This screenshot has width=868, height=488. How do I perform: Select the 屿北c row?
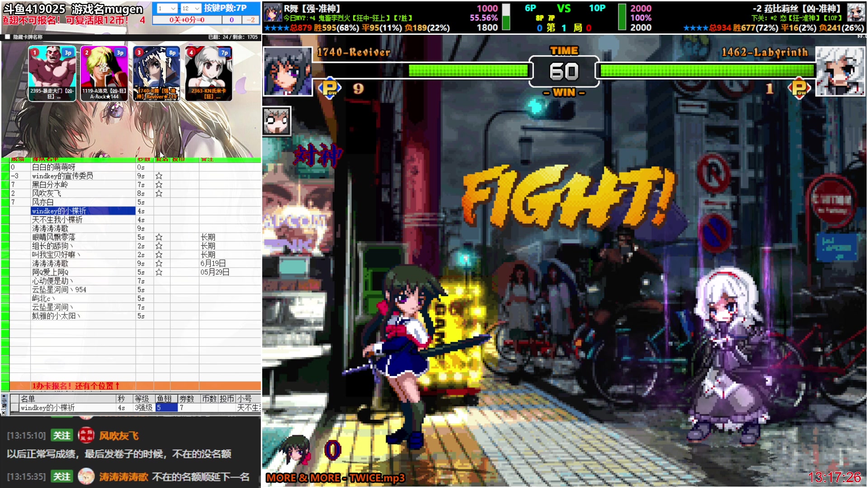point(135,298)
